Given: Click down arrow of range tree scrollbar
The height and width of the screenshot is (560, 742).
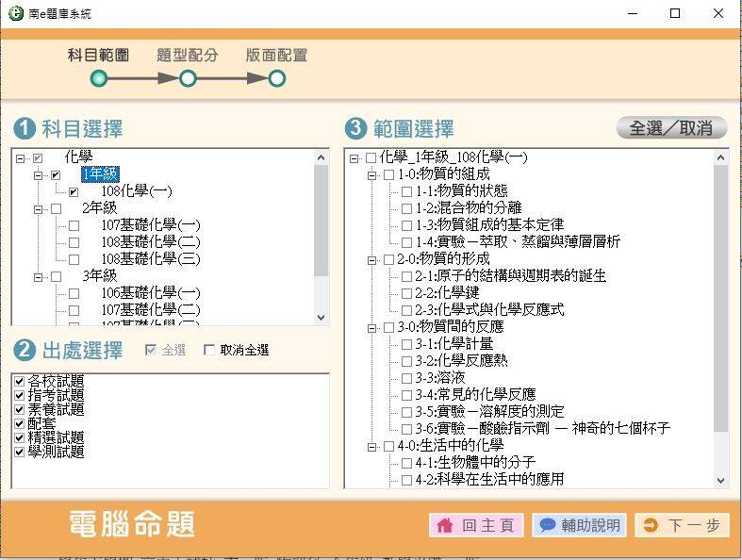Looking at the screenshot, I should pyautogui.click(x=720, y=481).
